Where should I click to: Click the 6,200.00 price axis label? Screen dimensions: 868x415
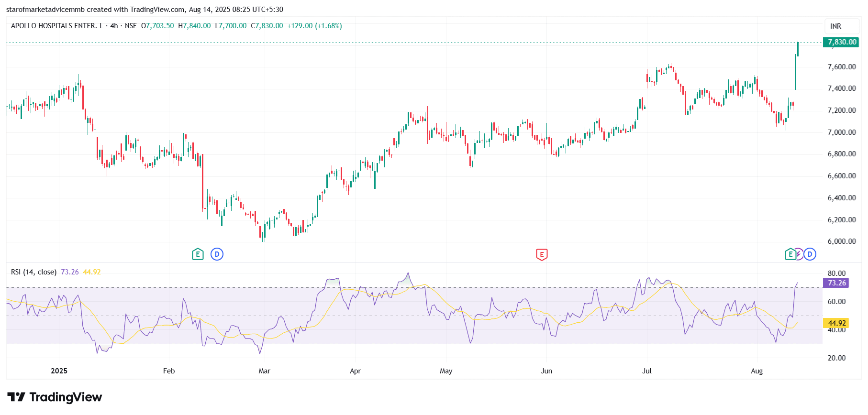pos(842,220)
